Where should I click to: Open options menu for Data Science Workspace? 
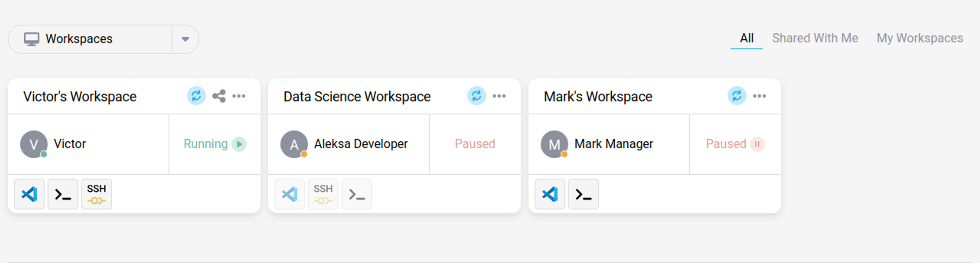[x=499, y=96]
